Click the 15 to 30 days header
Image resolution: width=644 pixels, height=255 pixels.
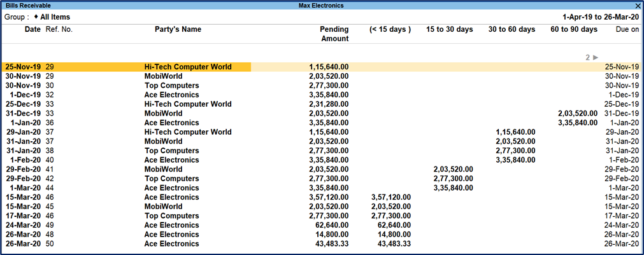tap(450, 29)
